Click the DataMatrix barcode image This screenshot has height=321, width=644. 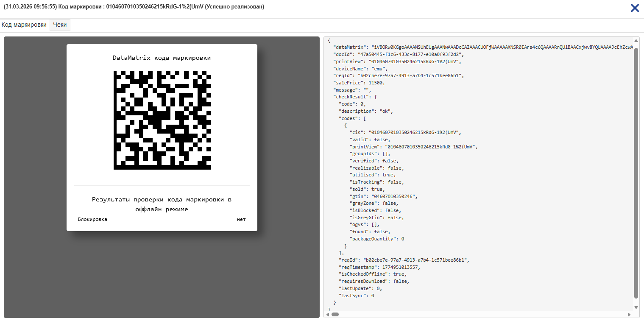[x=162, y=120]
